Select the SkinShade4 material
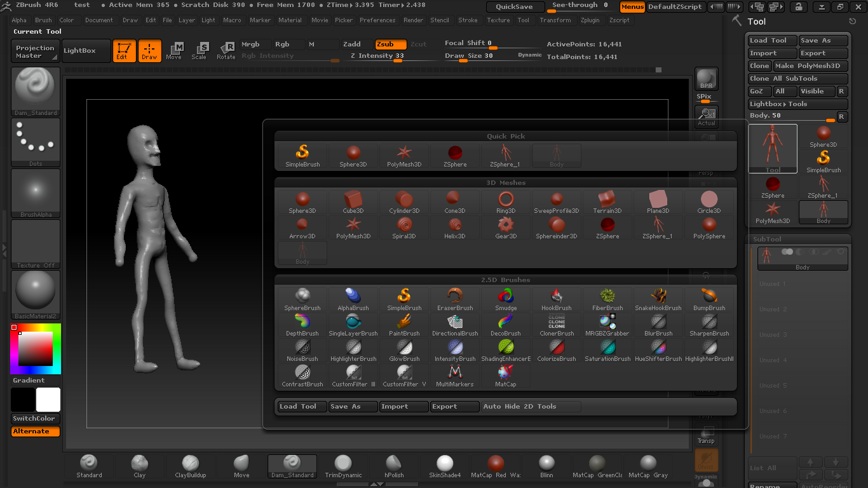The image size is (868, 488). point(445,466)
